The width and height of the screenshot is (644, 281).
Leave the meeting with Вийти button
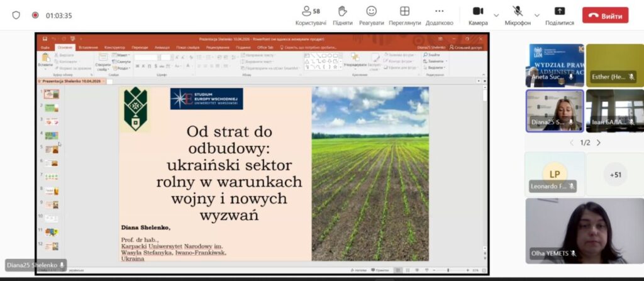605,16
